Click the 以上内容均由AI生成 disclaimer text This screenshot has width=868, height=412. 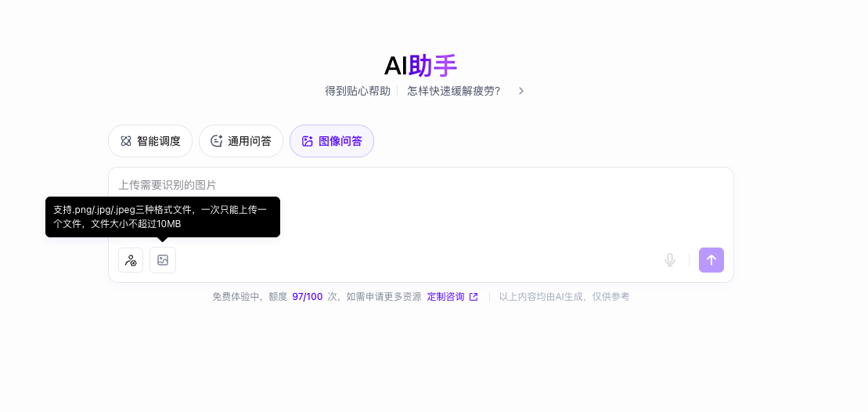[x=564, y=297]
